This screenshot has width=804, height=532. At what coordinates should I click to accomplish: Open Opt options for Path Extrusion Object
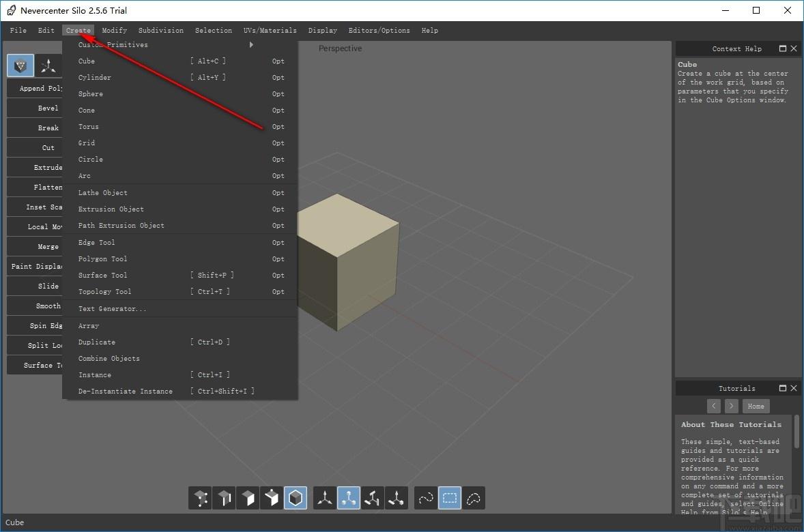point(278,226)
